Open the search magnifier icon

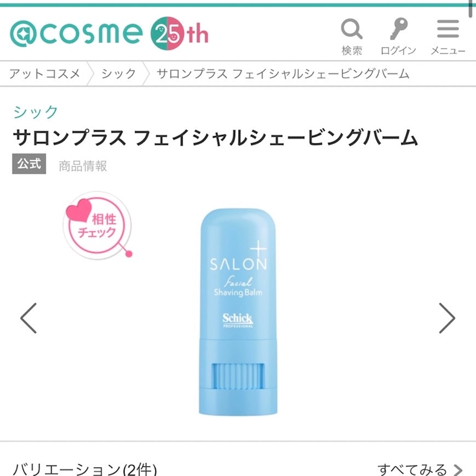351,29
